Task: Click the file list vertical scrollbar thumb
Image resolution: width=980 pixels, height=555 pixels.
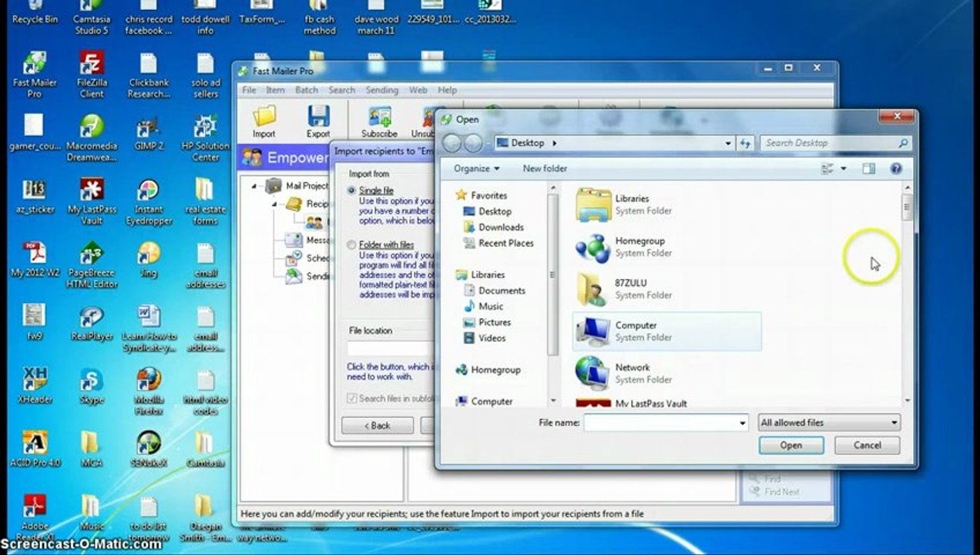Action: pyautogui.click(x=907, y=207)
